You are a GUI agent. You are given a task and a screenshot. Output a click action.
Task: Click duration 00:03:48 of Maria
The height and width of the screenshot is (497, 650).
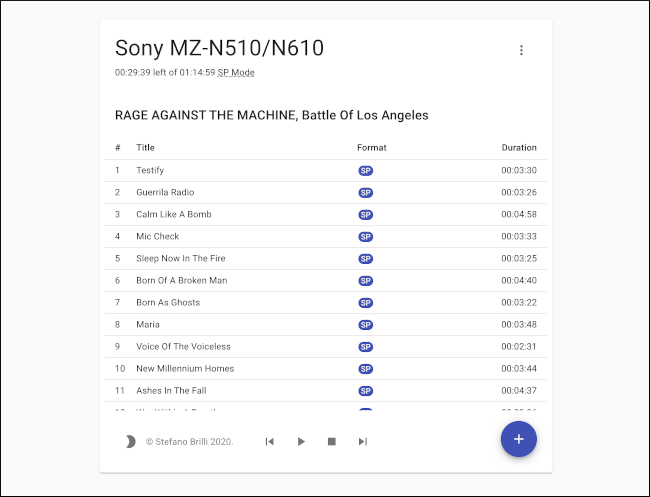pos(519,325)
